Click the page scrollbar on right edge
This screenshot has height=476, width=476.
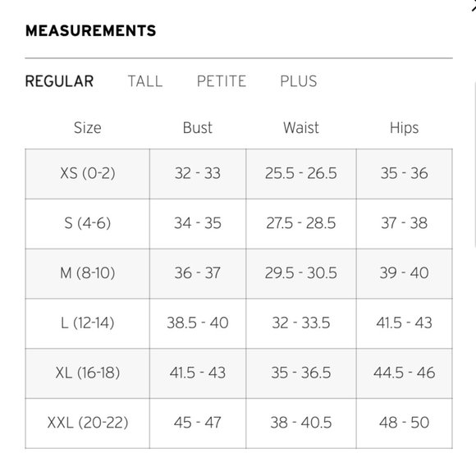pos(474,164)
